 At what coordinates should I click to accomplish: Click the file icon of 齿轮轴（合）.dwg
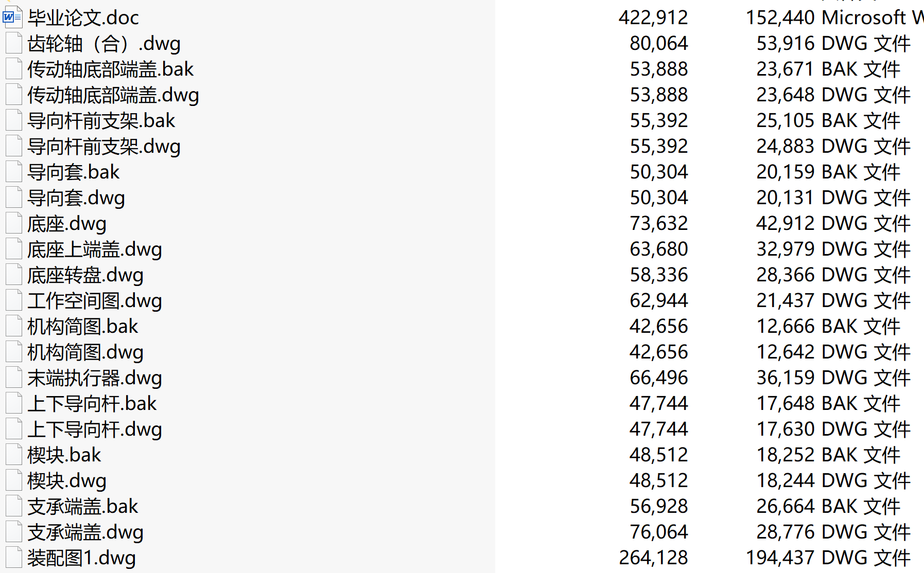click(x=14, y=43)
